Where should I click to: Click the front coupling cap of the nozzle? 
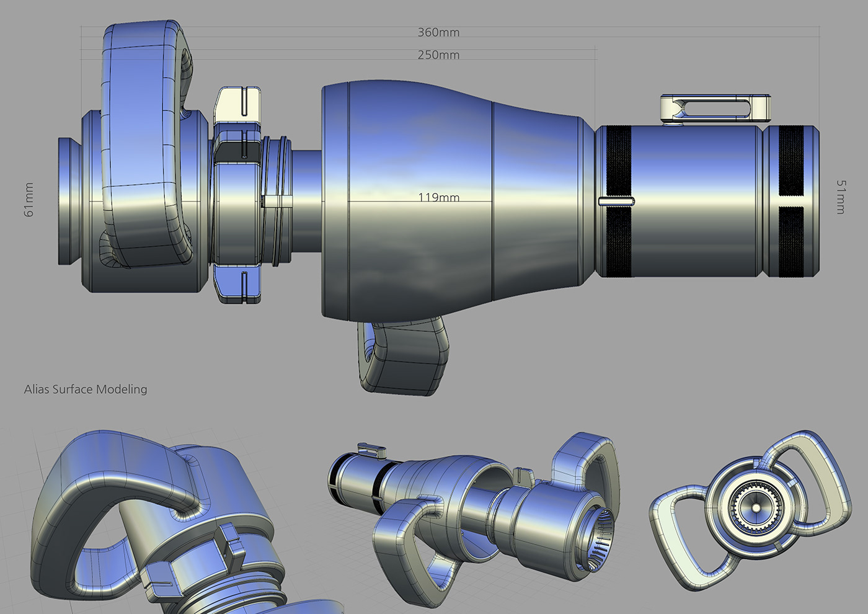pyautogui.click(x=67, y=198)
